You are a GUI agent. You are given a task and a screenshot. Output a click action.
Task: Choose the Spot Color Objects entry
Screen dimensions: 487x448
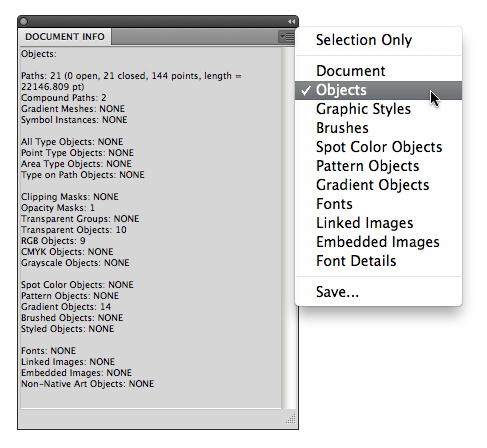tap(378, 147)
